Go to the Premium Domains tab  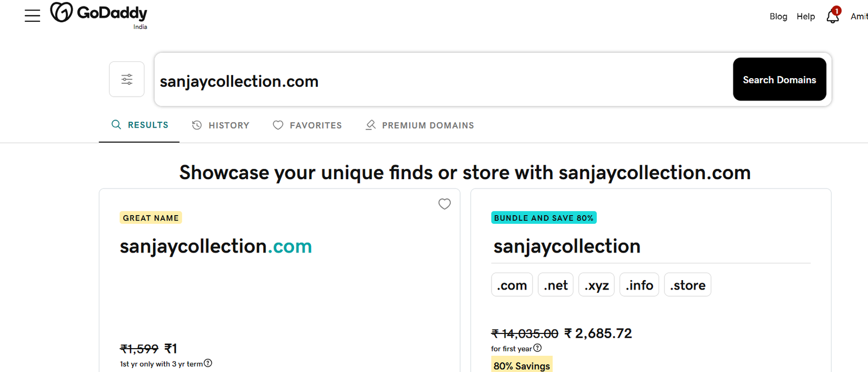pos(419,125)
